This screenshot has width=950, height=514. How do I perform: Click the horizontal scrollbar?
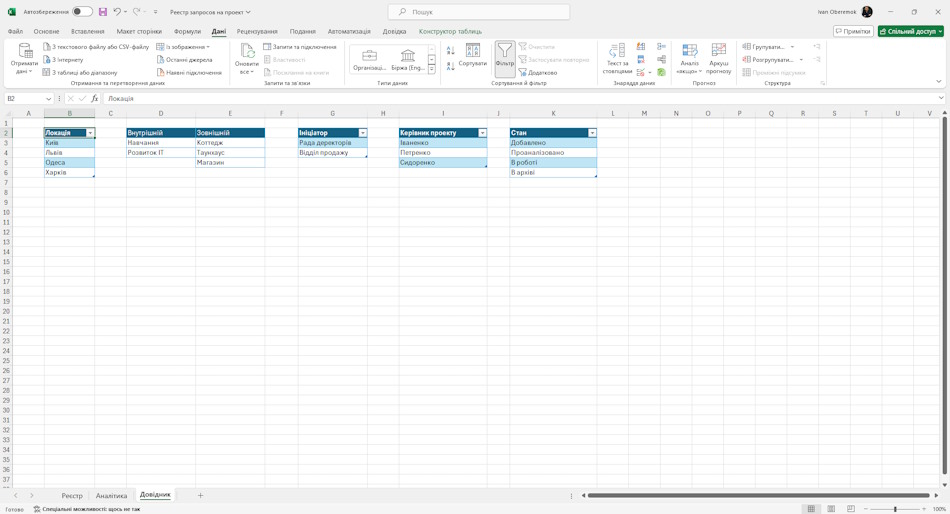click(x=759, y=496)
